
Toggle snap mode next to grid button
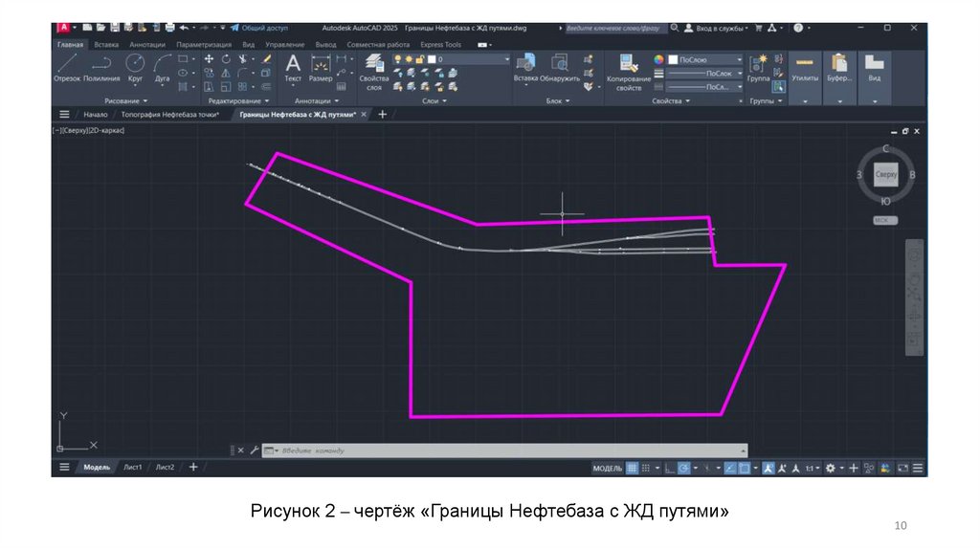coord(648,468)
